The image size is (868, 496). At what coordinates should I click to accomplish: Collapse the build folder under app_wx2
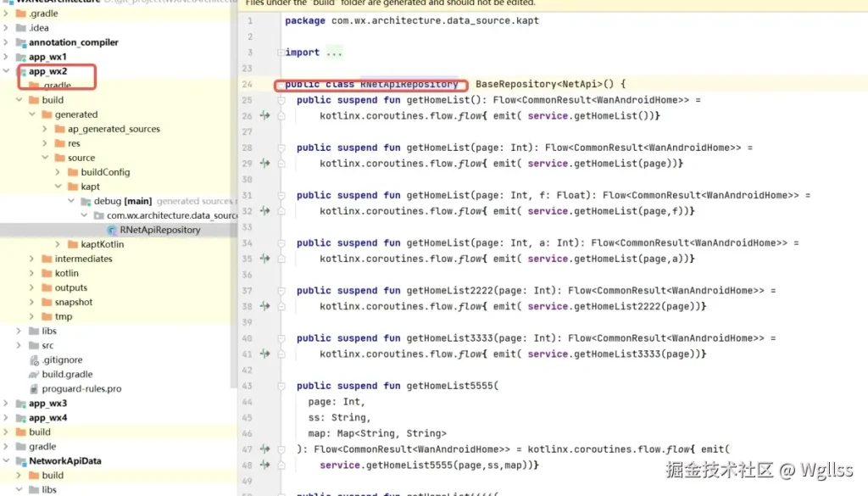click(x=20, y=99)
